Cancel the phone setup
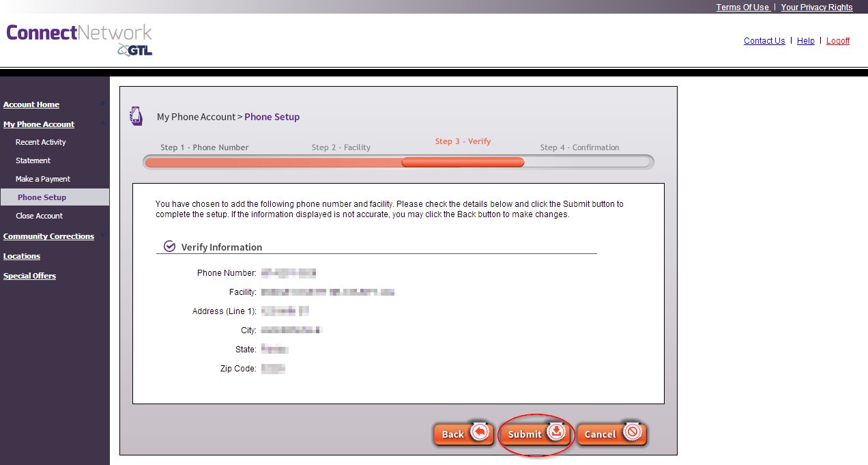The width and height of the screenshot is (868, 465). pyautogui.click(x=611, y=434)
